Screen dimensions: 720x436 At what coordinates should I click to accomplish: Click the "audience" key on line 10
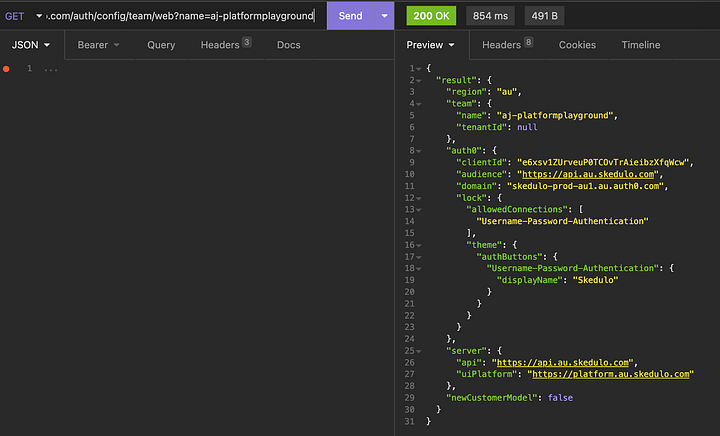[481, 174]
